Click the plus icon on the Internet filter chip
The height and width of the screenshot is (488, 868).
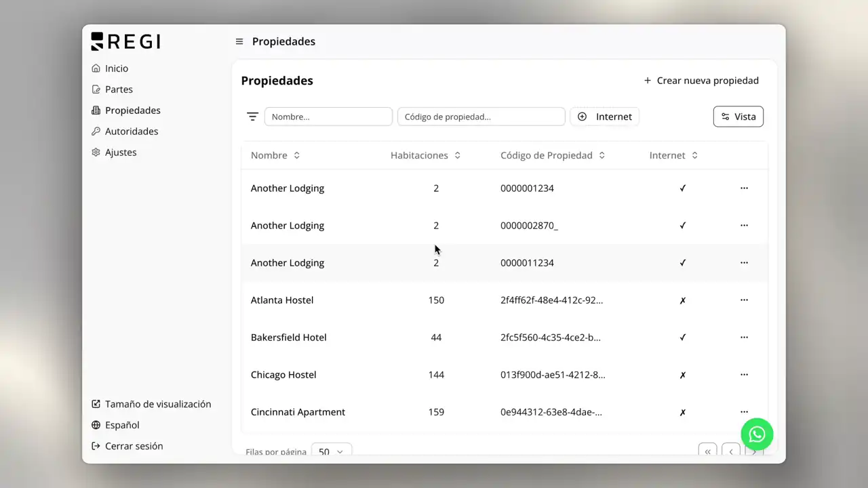point(582,116)
